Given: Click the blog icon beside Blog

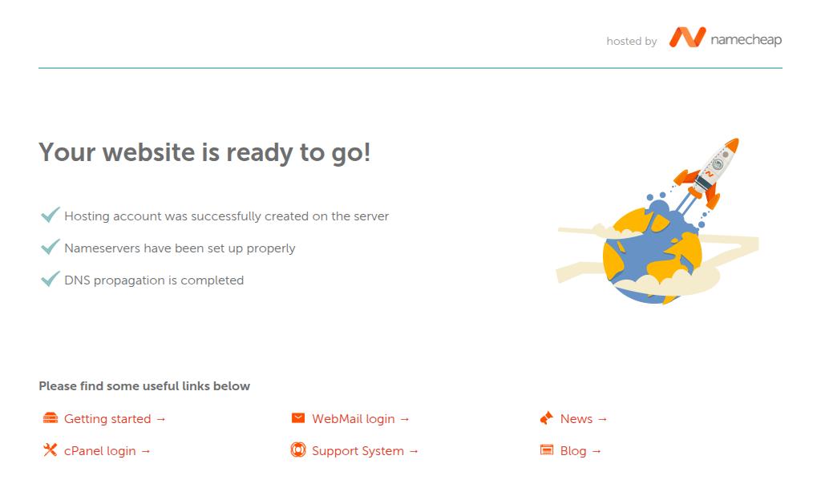Looking at the screenshot, I should point(546,450).
